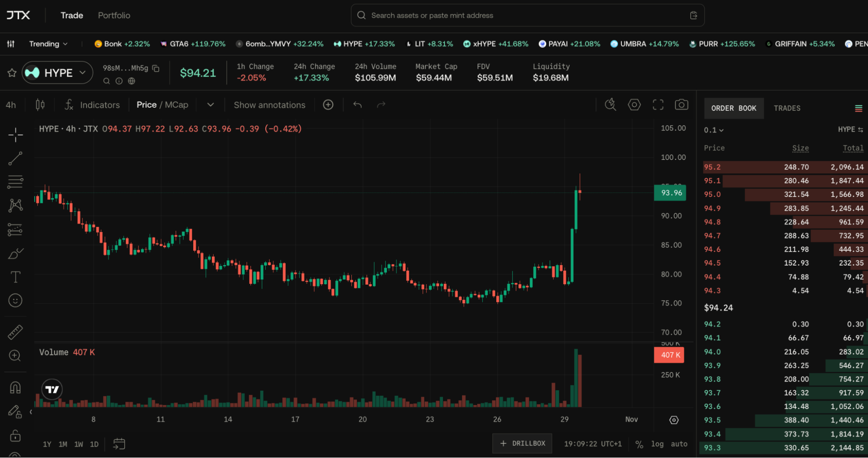Select the ruler measure tool
The width and height of the screenshot is (868, 458).
coord(15,332)
